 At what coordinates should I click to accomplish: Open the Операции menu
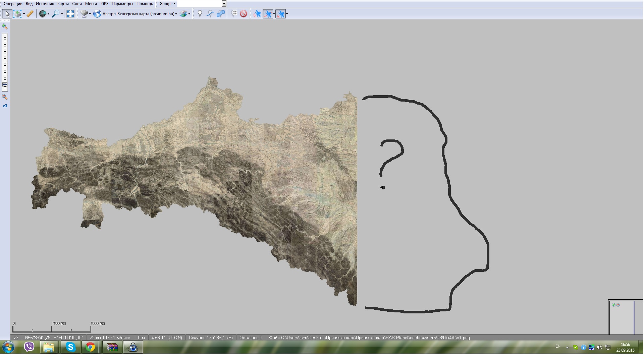click(x=13, y=4)
